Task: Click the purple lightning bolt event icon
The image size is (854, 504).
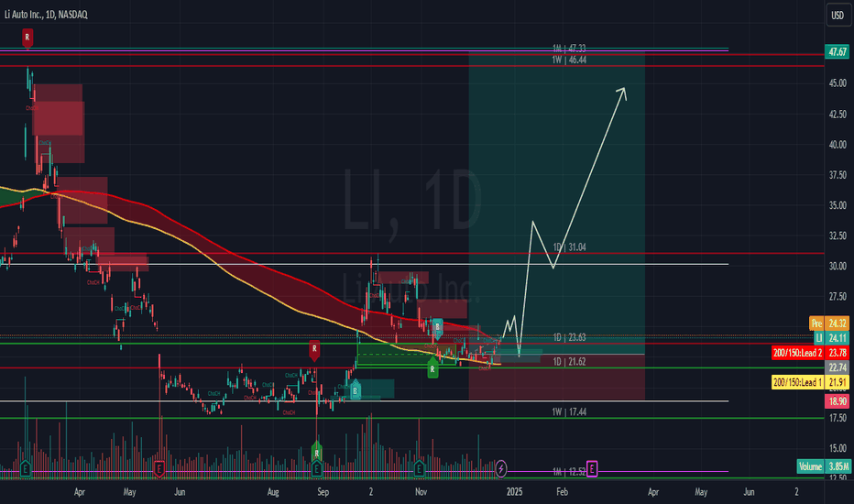Action: pos(501,468)
